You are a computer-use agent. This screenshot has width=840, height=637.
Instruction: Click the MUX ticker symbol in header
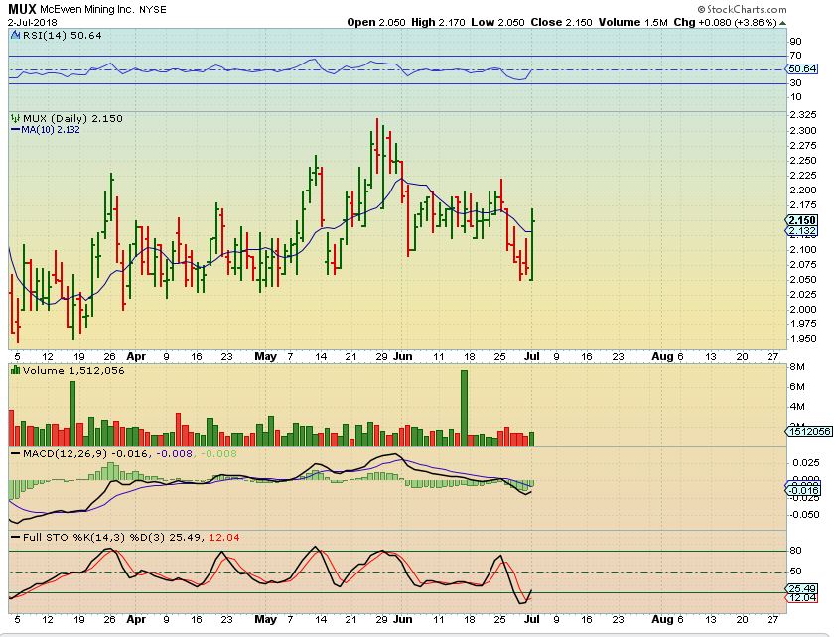click(22, 8)
